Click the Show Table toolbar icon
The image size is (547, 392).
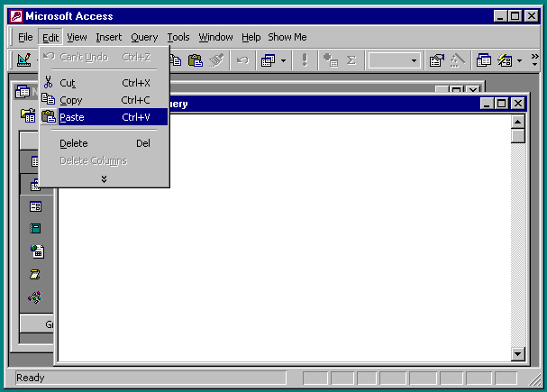tap(330, 60)
